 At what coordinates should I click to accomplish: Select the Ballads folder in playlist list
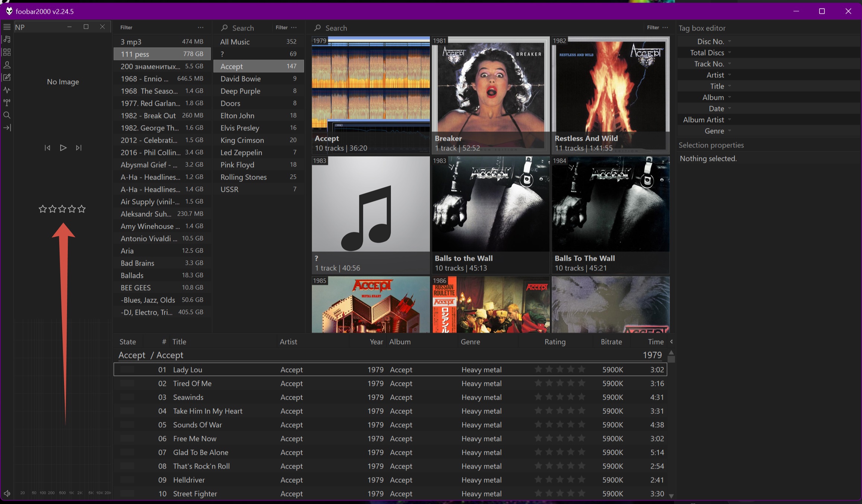pos(162,275)
